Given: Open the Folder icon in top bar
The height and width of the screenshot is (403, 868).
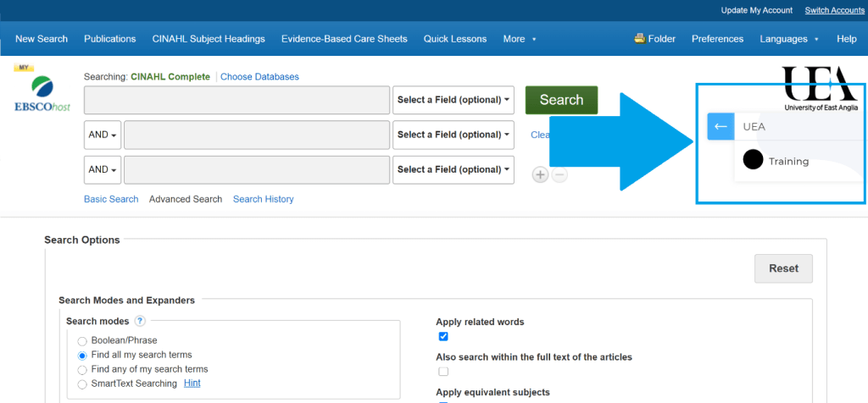Looking at the screenshot, I should click(640, 39).
